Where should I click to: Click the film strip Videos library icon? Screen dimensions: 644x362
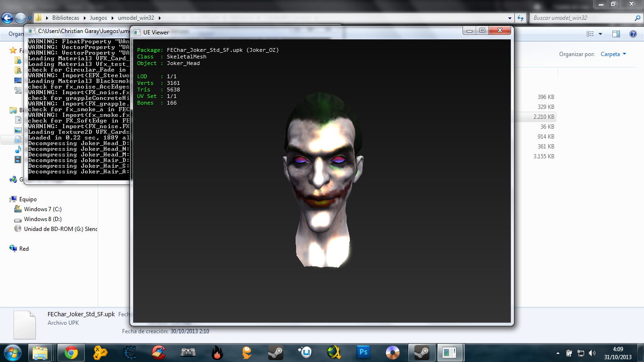[18, 159]
